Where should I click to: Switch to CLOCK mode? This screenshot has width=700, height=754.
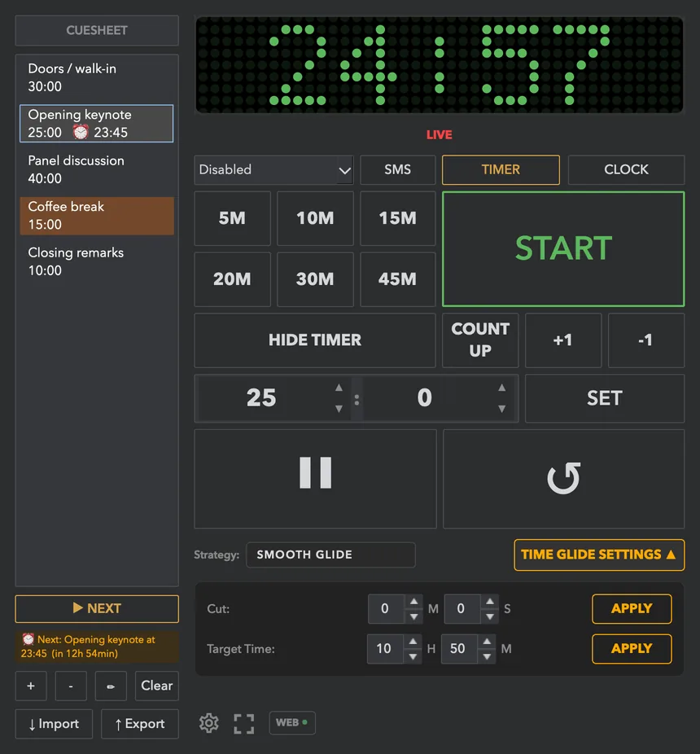click(x=626, y=169)
